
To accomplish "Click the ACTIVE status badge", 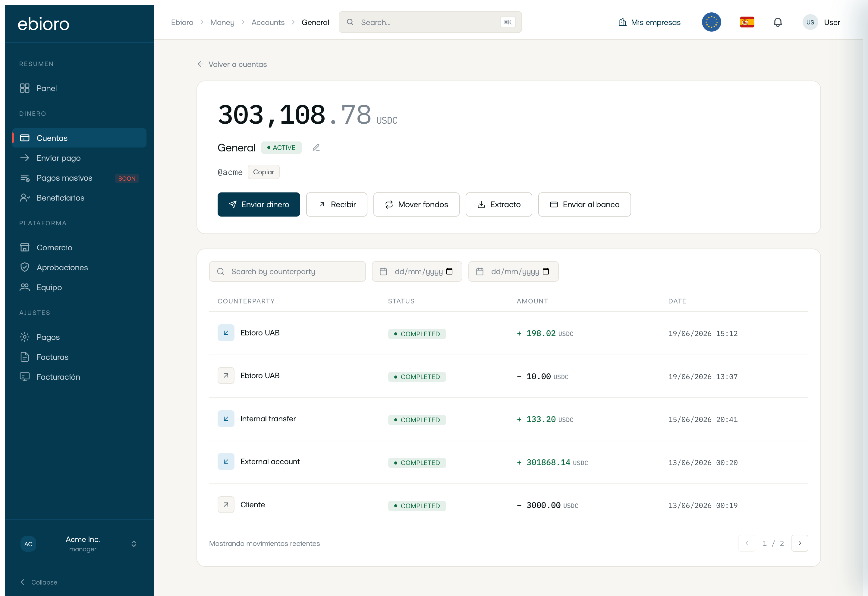I will click(281, 147).
